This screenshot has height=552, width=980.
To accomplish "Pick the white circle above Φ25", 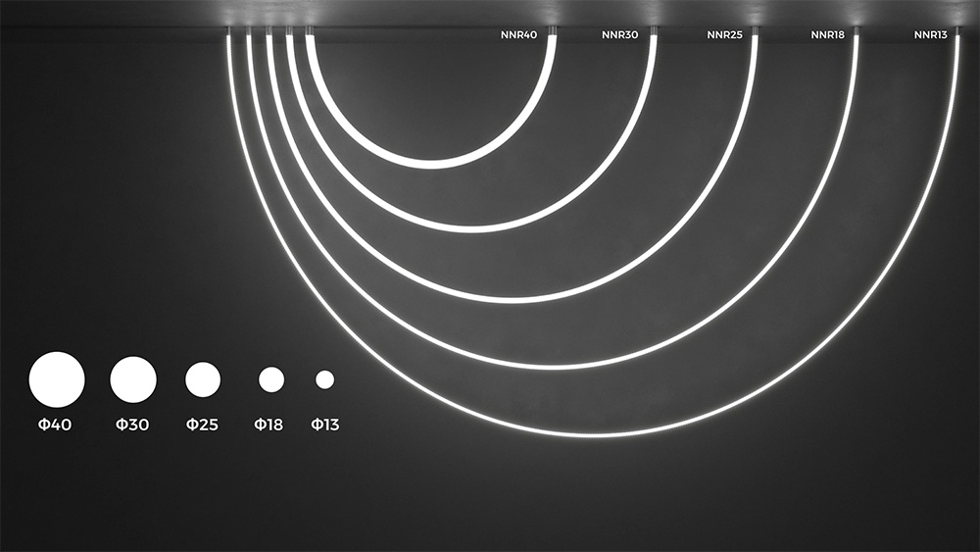I will [x=203, y=379].
